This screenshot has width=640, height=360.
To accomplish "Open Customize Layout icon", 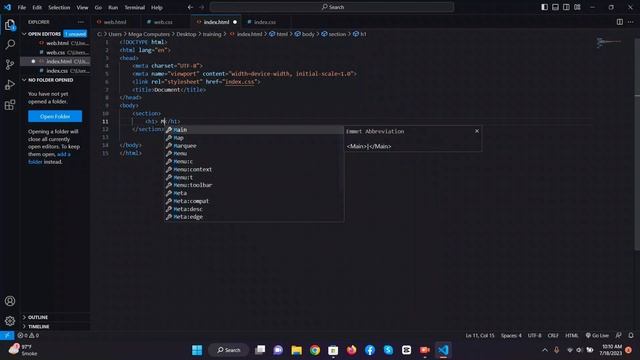I will (x=577, y=7).
